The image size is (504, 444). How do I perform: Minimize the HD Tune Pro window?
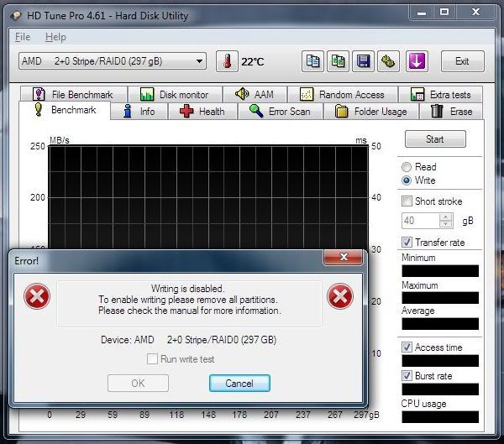(422, 13)
